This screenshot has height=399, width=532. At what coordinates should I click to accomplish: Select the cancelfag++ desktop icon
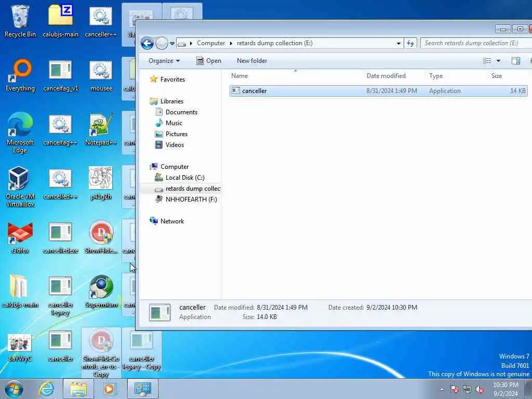point(60,129)
